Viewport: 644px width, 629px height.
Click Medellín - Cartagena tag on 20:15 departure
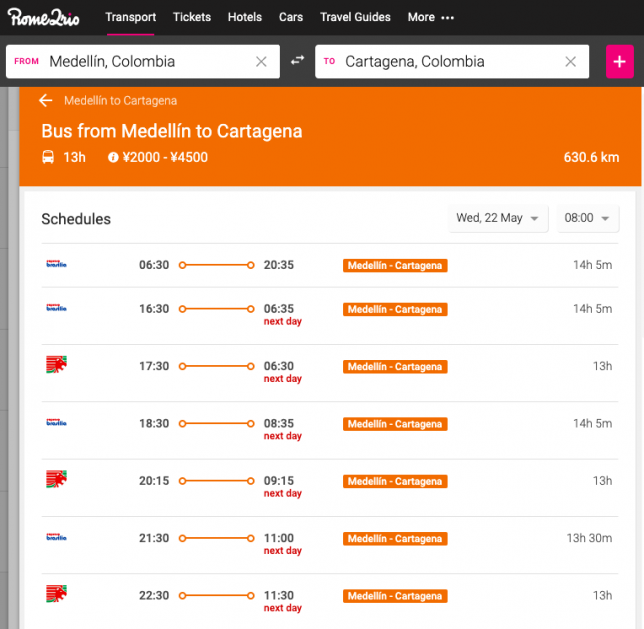tap(394, 481)
